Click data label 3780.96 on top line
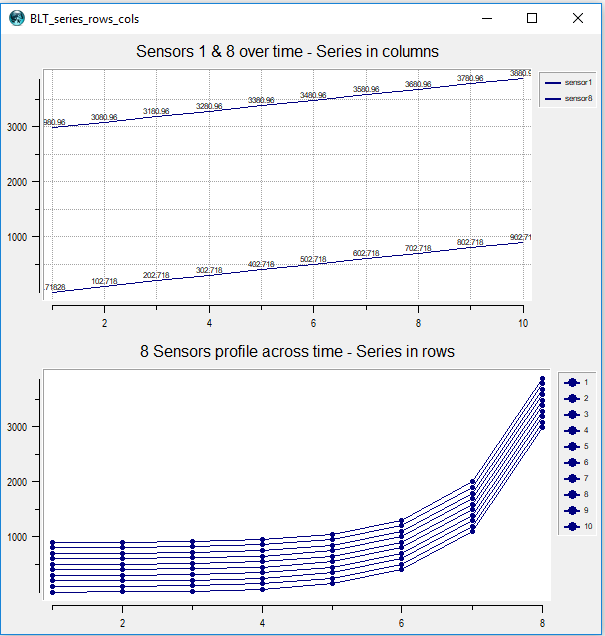 pyautogui.click(x=470, y=78)
